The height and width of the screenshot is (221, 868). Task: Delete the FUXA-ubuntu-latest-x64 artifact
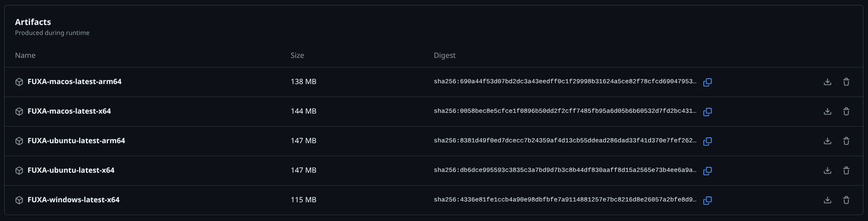click(x=846, y=171)
